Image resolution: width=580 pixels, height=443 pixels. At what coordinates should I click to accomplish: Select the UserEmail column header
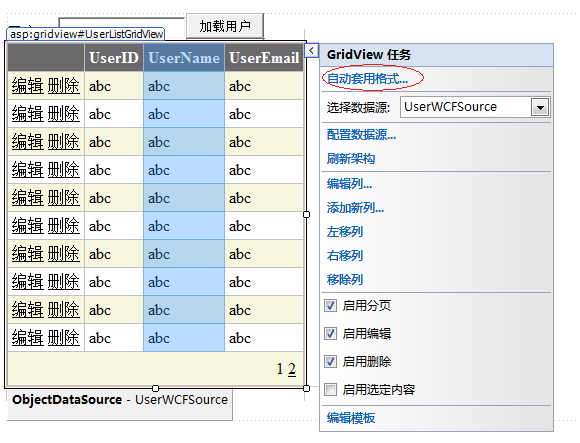coord(264,58)
